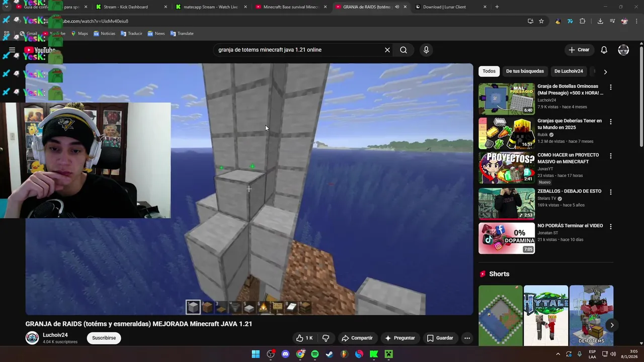
Task: Switch to Minecraft: Base survival tab
Action: click(291, 7)
